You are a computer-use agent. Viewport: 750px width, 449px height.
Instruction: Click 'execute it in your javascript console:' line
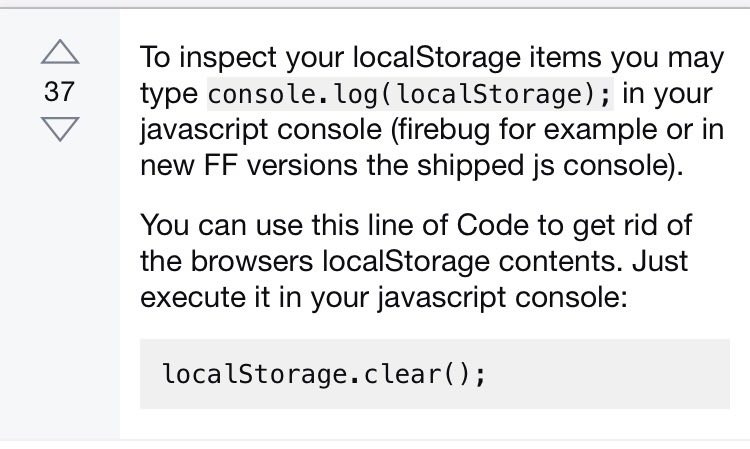point(384,297)
